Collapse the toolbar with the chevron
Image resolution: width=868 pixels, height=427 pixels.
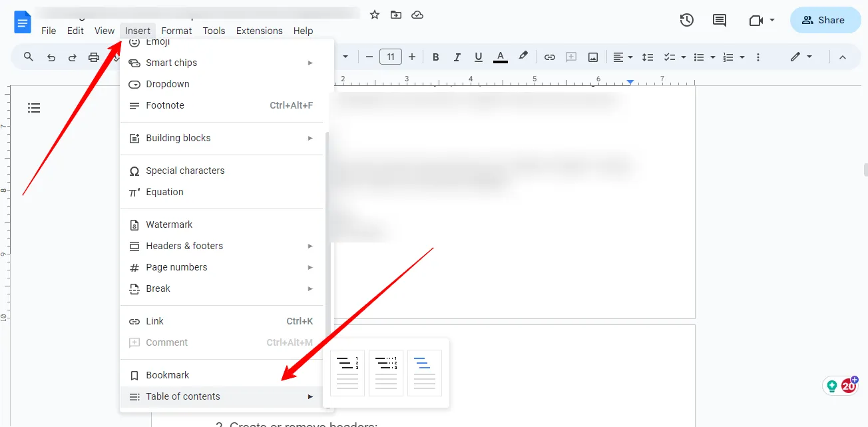(x=843, y=57)
